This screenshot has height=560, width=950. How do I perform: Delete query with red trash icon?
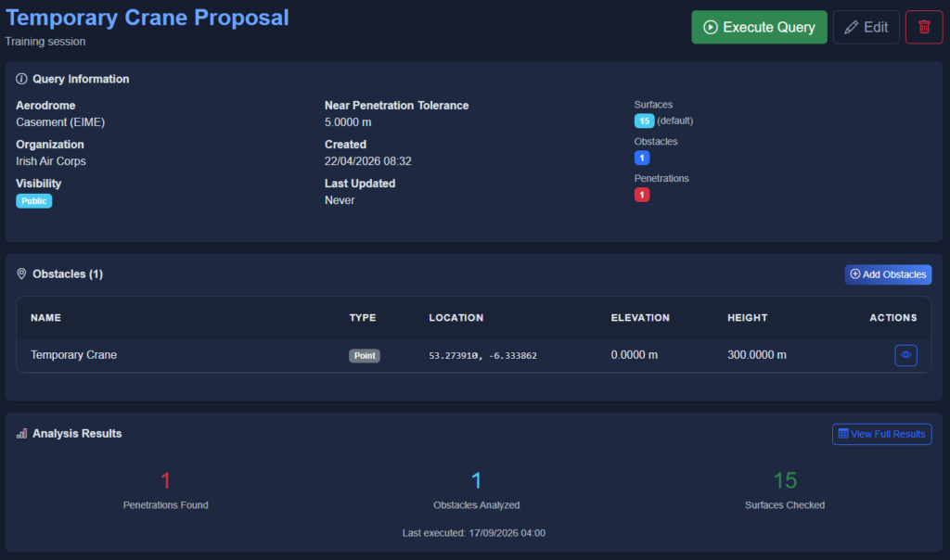tap(924, 27)
